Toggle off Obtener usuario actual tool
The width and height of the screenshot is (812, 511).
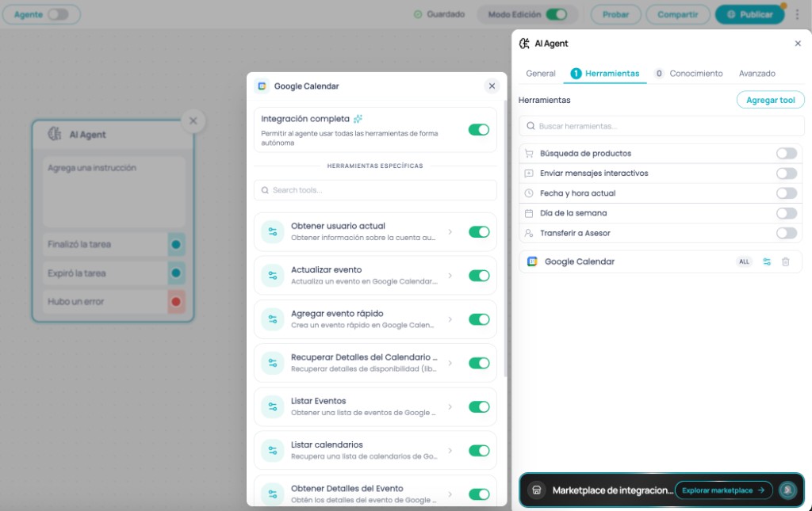click(479, 231)
